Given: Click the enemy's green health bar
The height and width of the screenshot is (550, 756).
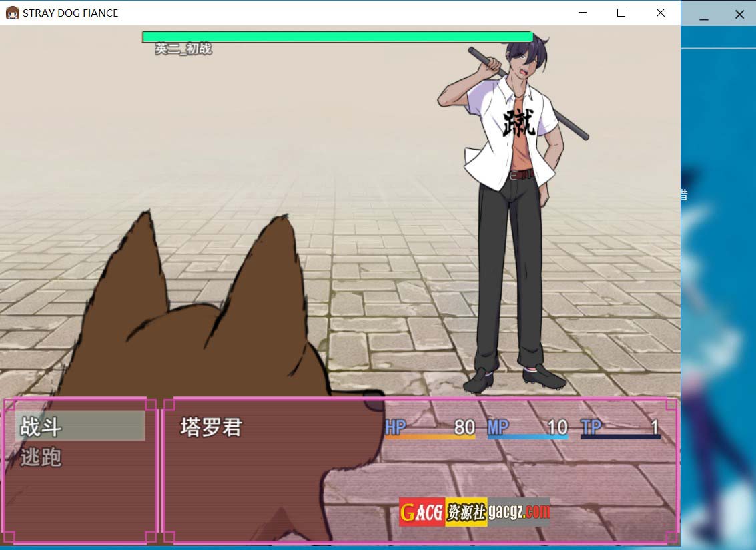Looking at the screenshot, I should (337, 37).
